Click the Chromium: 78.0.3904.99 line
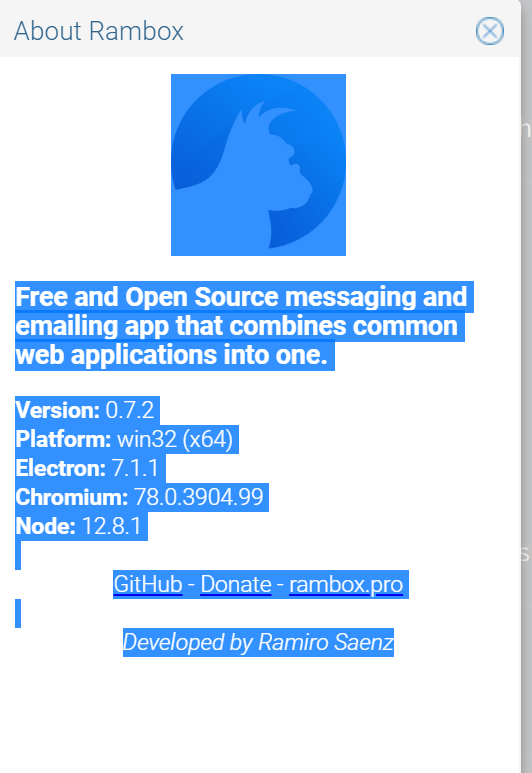This screenshot has width=532, height=773. tap(140, 497)
